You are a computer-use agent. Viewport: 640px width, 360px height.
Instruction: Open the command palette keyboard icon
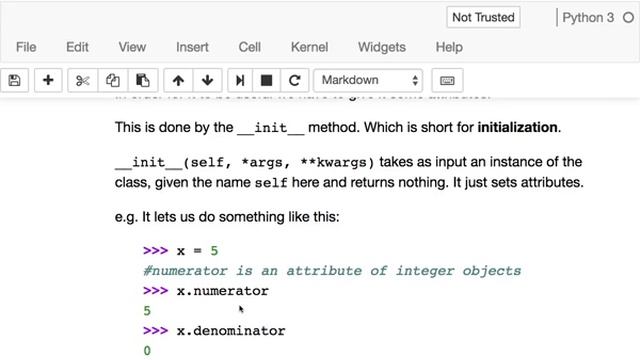point(447,80)
